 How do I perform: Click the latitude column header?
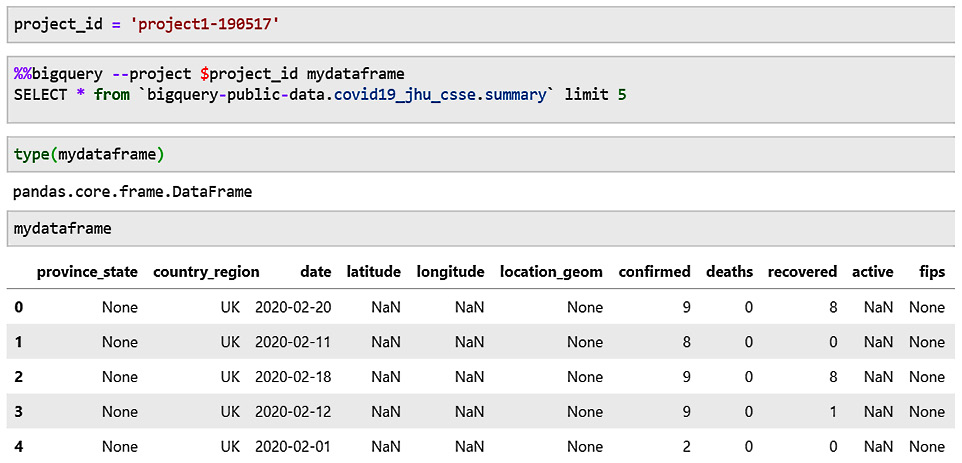pyautogui.click(x=374, y=272)
